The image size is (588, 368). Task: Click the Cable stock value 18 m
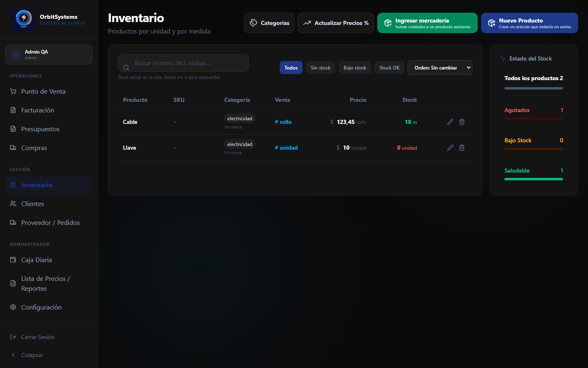tap(411, 122)
